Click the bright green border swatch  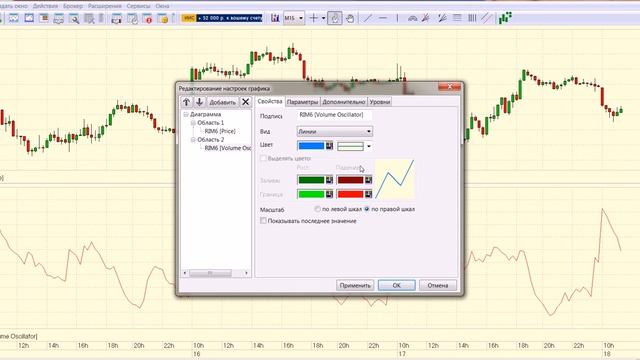(x=311, y=194)
